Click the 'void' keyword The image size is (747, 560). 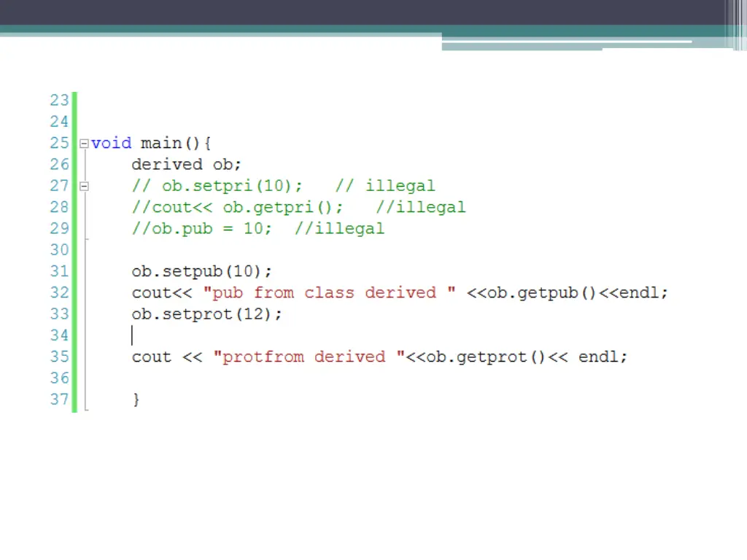(x=111, y=143)
